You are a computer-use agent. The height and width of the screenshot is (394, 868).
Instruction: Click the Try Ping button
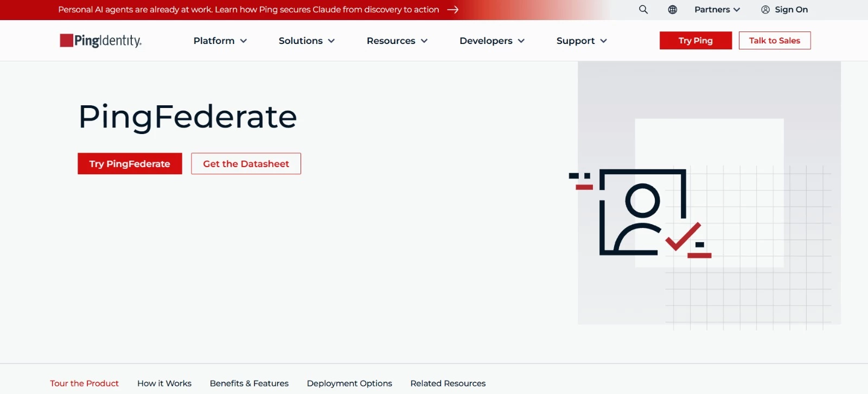pyautogui.click(x=695, y=41)
